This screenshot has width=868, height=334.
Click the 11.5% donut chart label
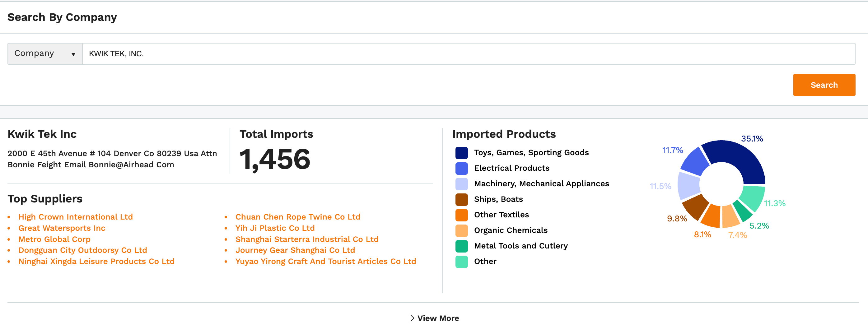[660, 186]
